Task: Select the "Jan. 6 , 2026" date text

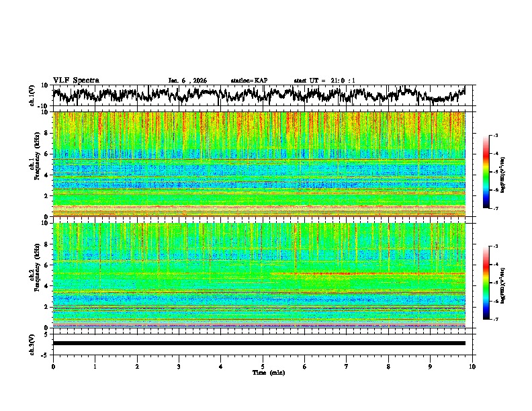Action: (187, 81)
